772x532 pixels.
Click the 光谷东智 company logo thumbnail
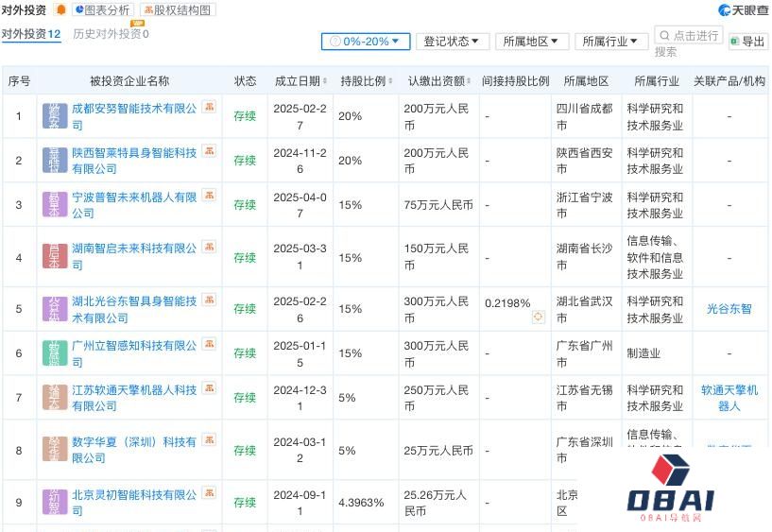click(x=55, y=310)
